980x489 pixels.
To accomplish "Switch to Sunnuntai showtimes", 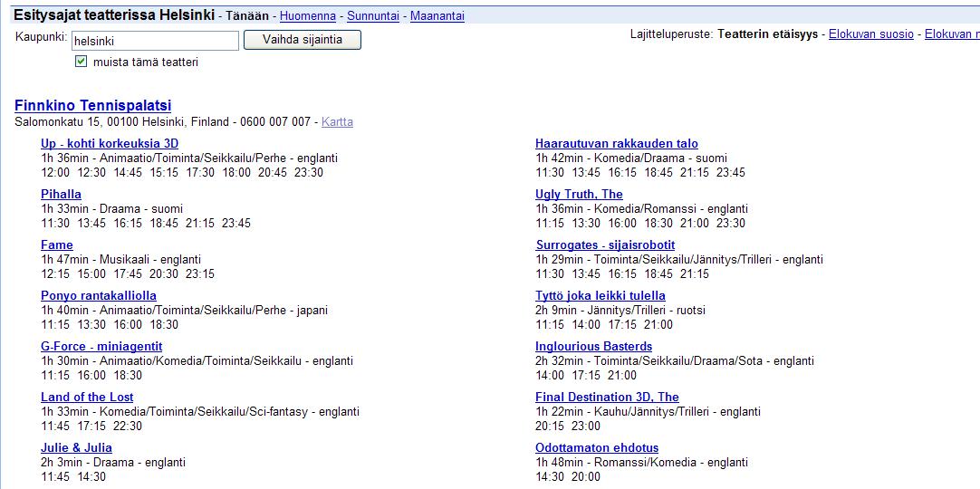I will click(373, 15).
